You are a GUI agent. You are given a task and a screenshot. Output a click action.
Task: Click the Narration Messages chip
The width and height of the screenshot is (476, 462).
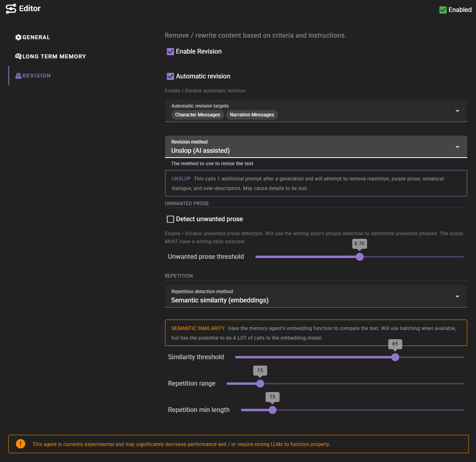pyautogui.click(x=252, y=115)
